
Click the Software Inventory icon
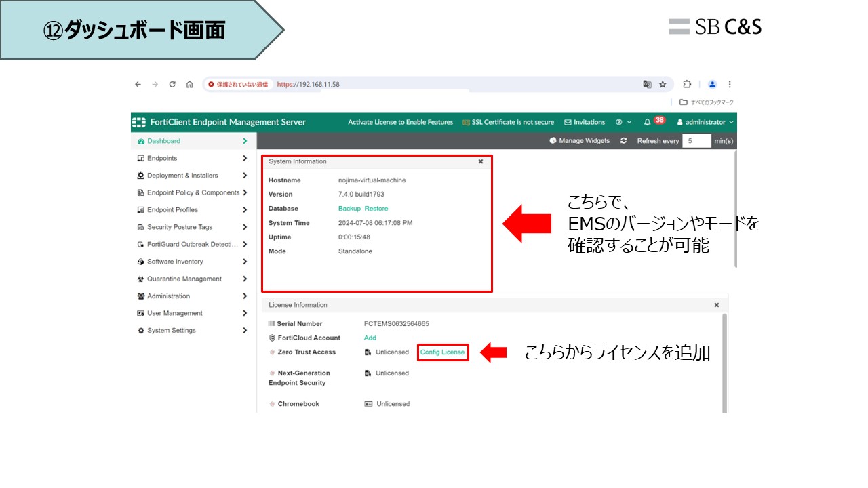coord(141,262)
